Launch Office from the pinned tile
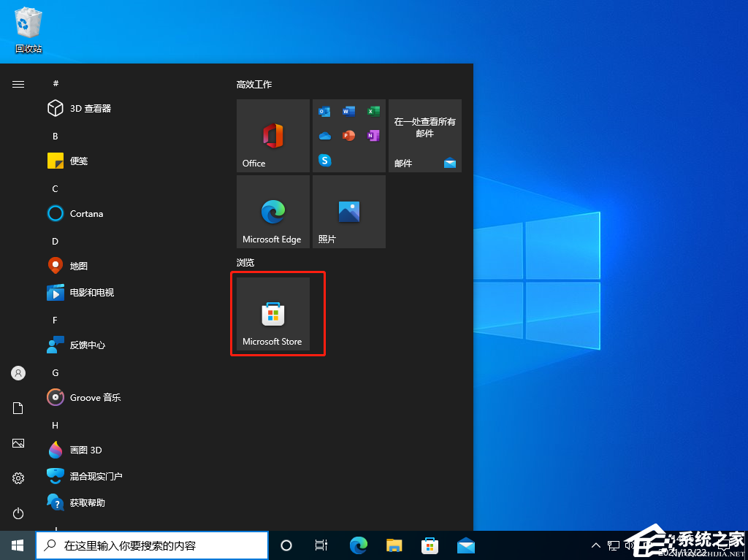The image size is (748, 560). pyautogui.click(x=273, y=136)
